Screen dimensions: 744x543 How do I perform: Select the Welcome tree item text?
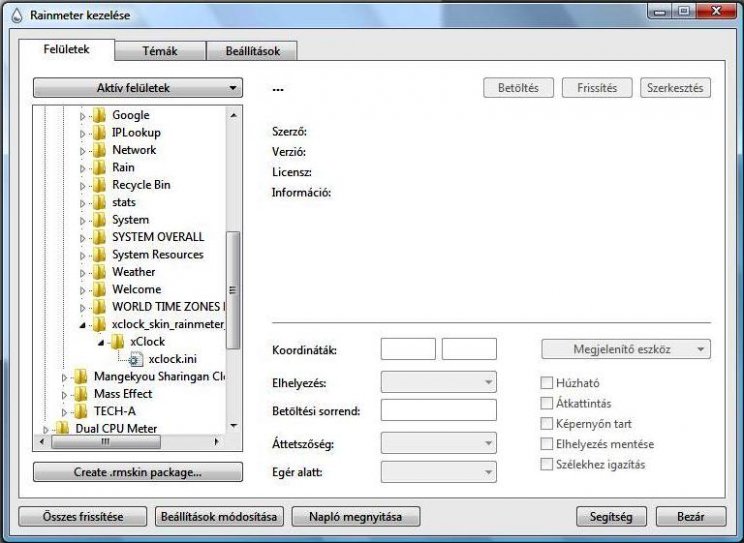(x=137, y=290)
